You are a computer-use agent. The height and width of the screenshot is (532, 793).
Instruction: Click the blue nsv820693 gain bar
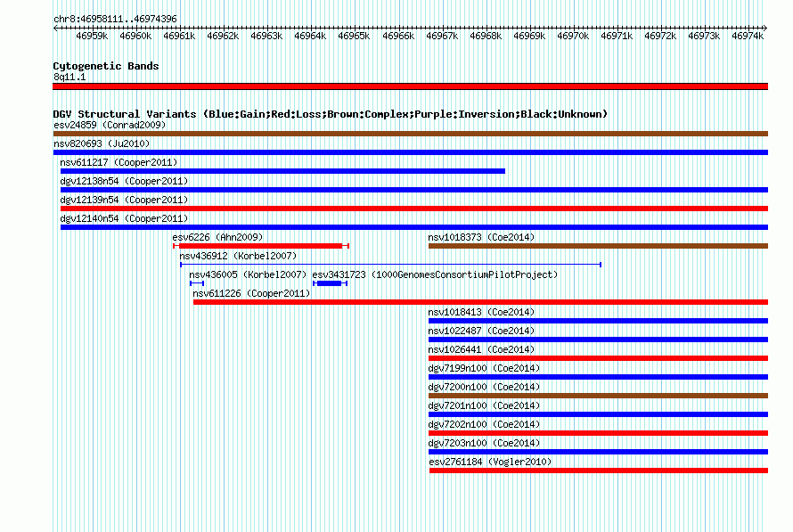411,152
